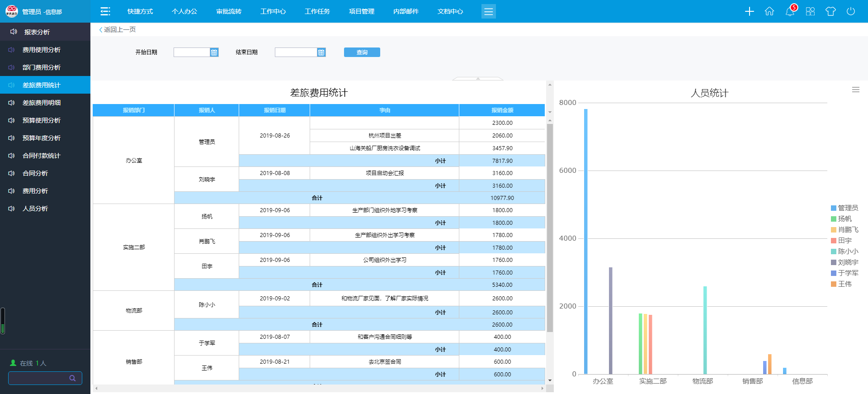
Task: Go to home via house icon
Action: (769, 11)
